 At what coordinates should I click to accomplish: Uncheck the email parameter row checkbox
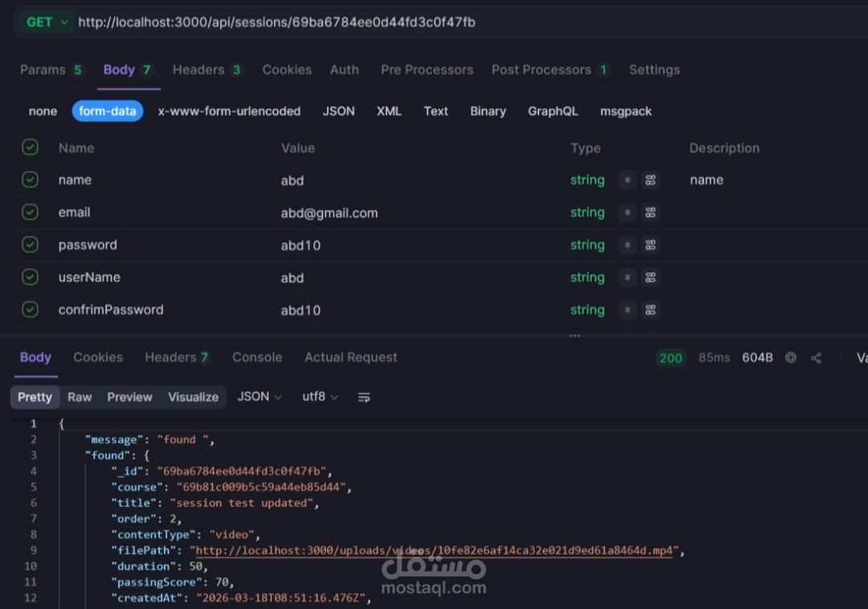tap(30, 212)
